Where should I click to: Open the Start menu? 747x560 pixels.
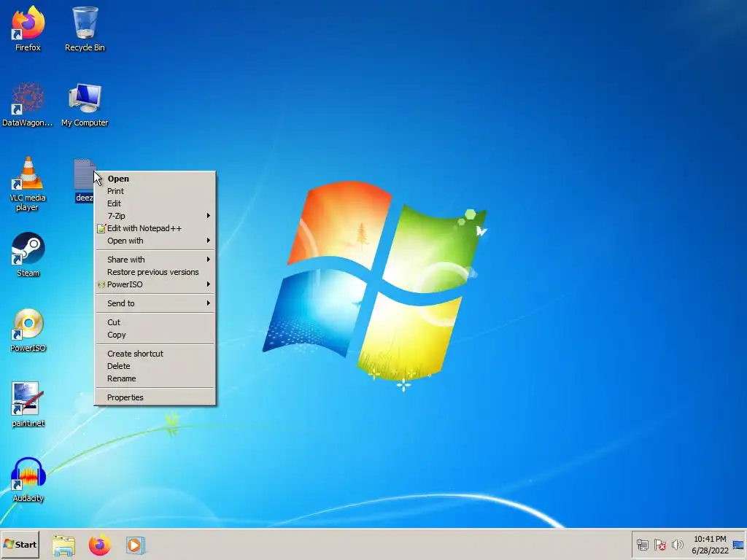20,545
